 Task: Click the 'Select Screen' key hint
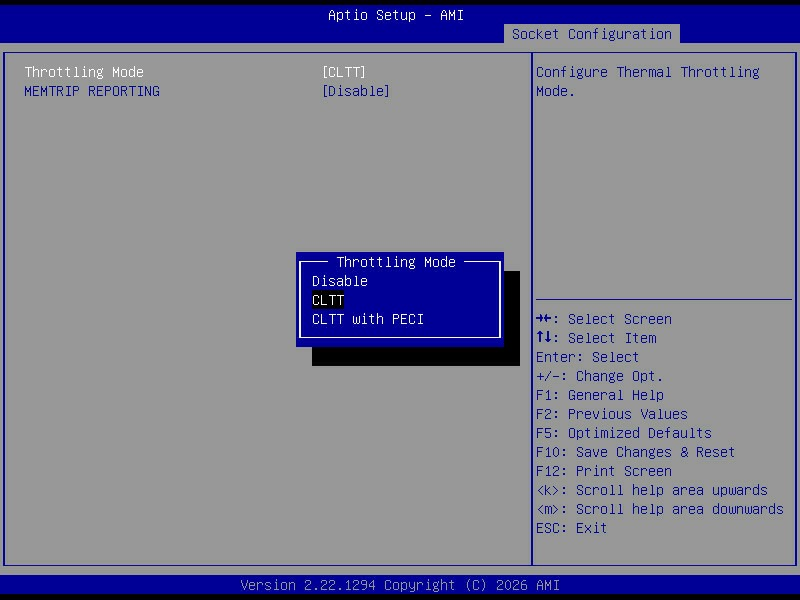point(604,319)
